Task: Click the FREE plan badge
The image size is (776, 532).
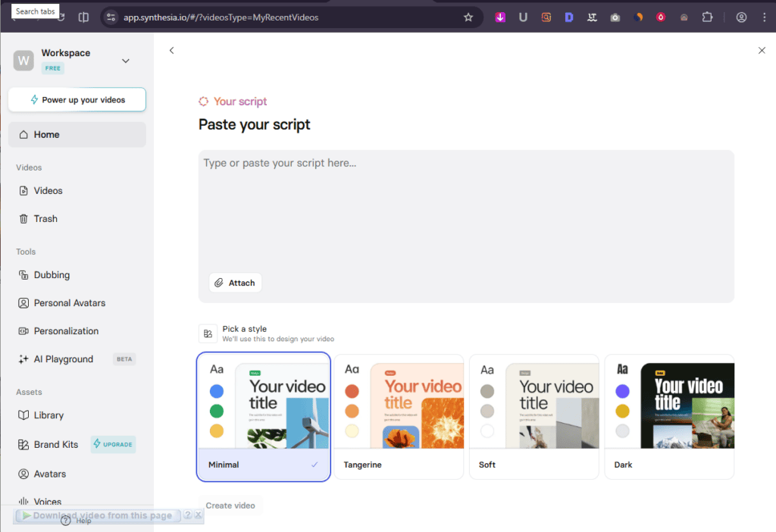Action: coord(52,68)
